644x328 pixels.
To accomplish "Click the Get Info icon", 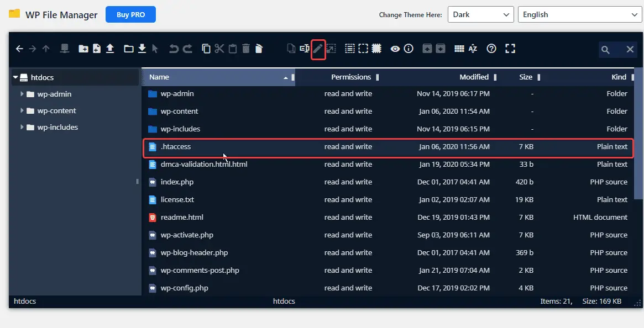I will point(409,49).
